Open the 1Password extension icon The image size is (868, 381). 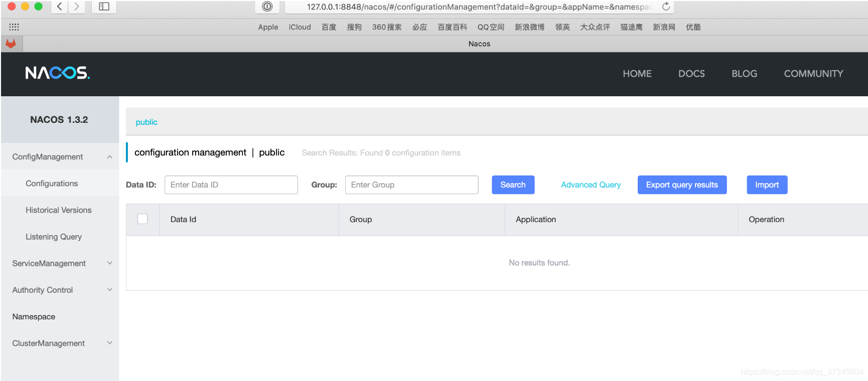(x=267, y=7)
